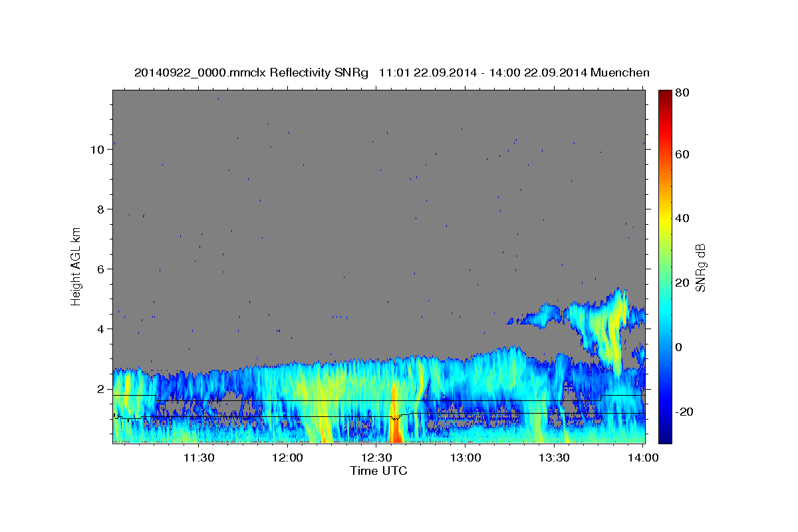Click the 11:30 time tick label

pos(198,458)
